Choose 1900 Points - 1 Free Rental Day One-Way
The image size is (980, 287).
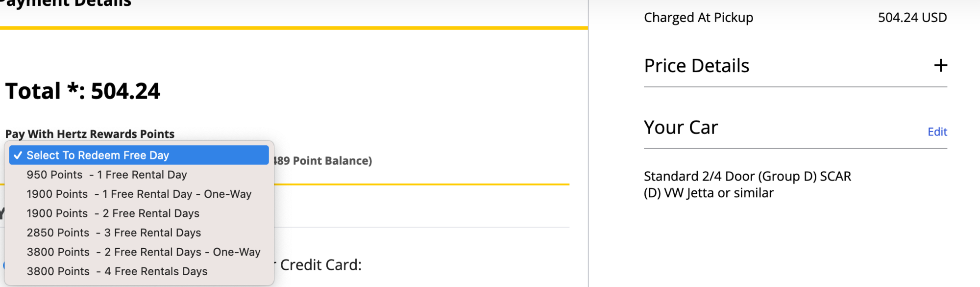coord(139,194)
